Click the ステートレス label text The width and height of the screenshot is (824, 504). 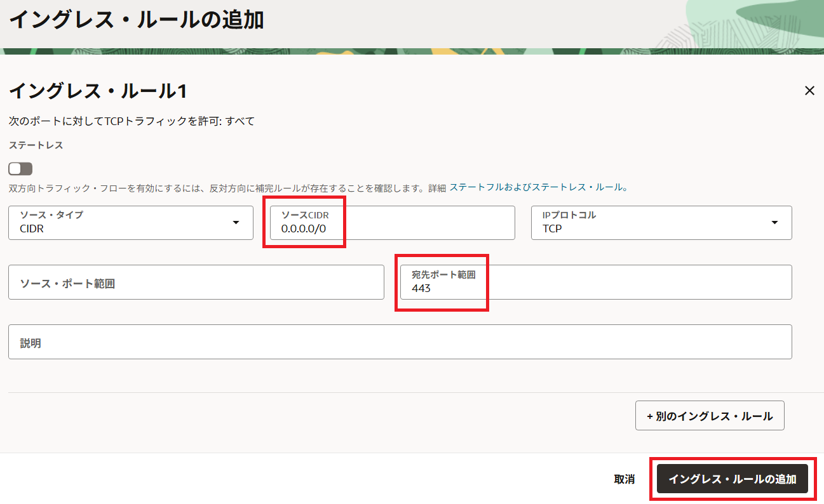[x=36, y=145]
